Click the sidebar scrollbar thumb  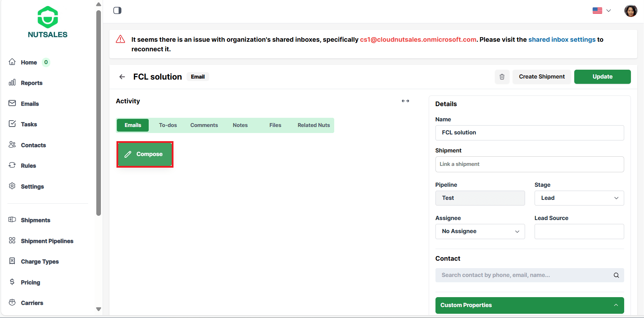tap(99, 112)
